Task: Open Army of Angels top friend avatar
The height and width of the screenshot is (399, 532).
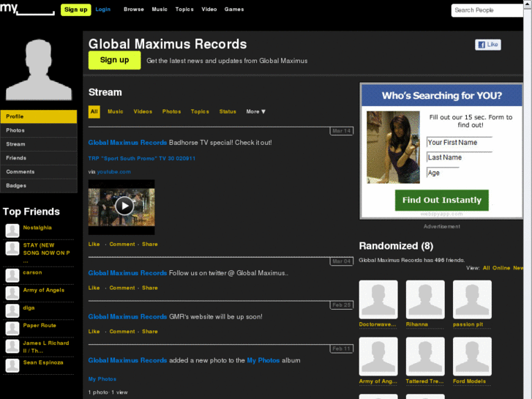Action: [x=12, y=293]
